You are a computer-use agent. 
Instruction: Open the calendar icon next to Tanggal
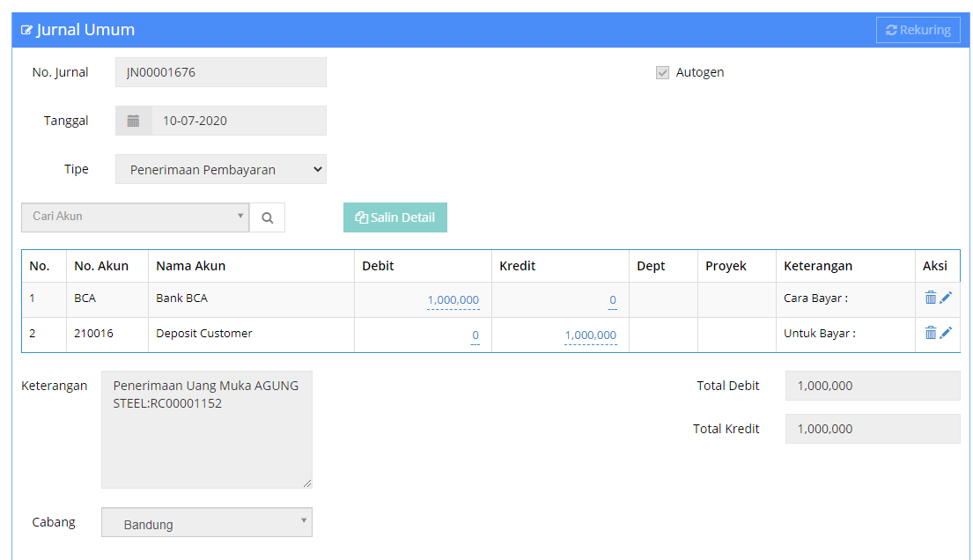pos(134,121)
